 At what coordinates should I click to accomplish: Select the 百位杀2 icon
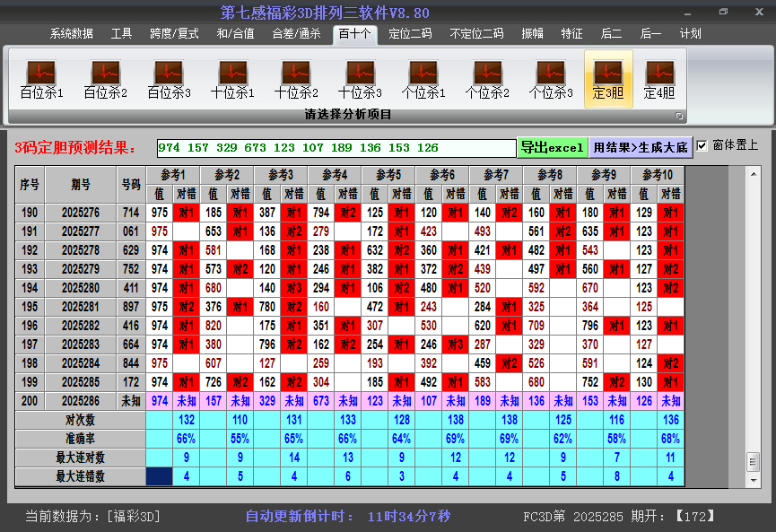coord(105,80)
